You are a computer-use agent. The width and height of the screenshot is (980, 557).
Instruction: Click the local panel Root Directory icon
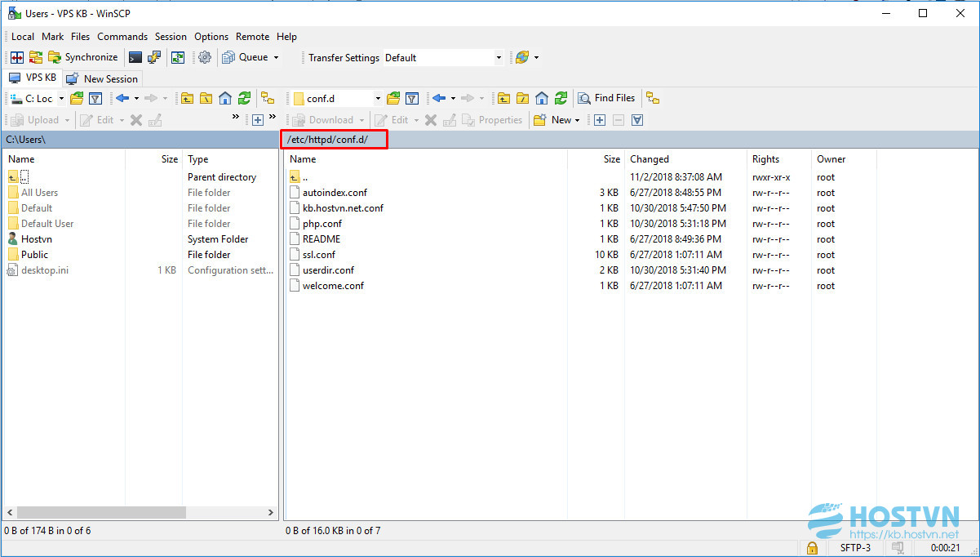(x=206, y=98)
